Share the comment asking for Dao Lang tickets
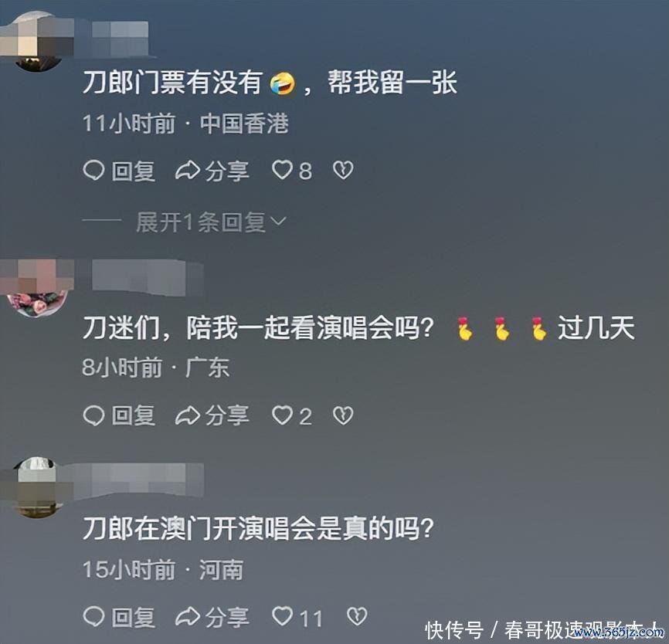669x644 pixels. [x=212, y=171]
